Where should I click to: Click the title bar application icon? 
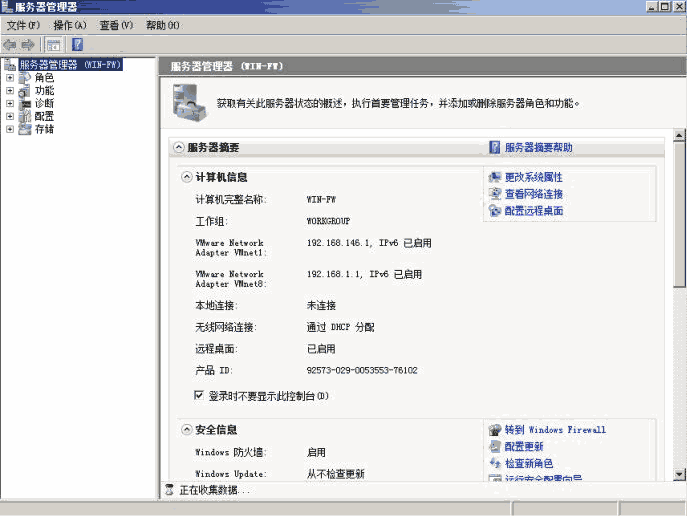[x=7, y=7]
